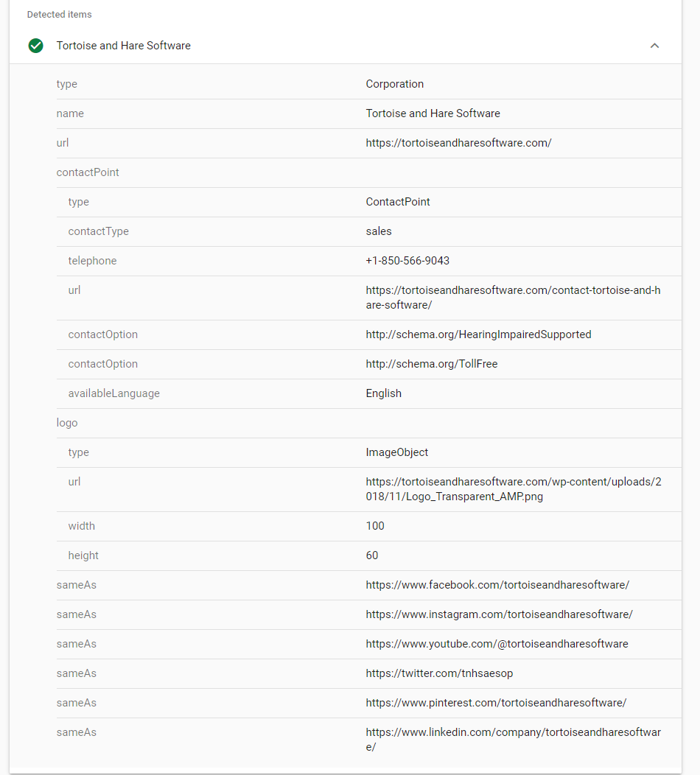This screenshot has width=700, height=775.
Task: Click the green valid checkmark icon
Action: coord(35,46)
